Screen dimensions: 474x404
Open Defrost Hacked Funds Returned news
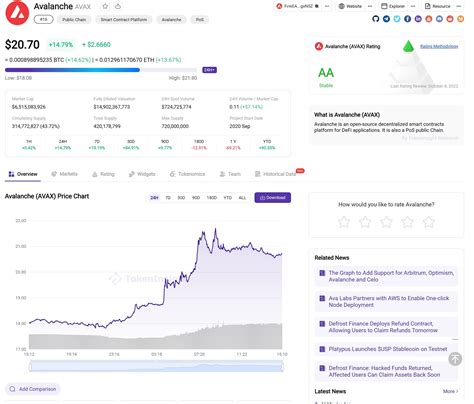coord(386,371)
